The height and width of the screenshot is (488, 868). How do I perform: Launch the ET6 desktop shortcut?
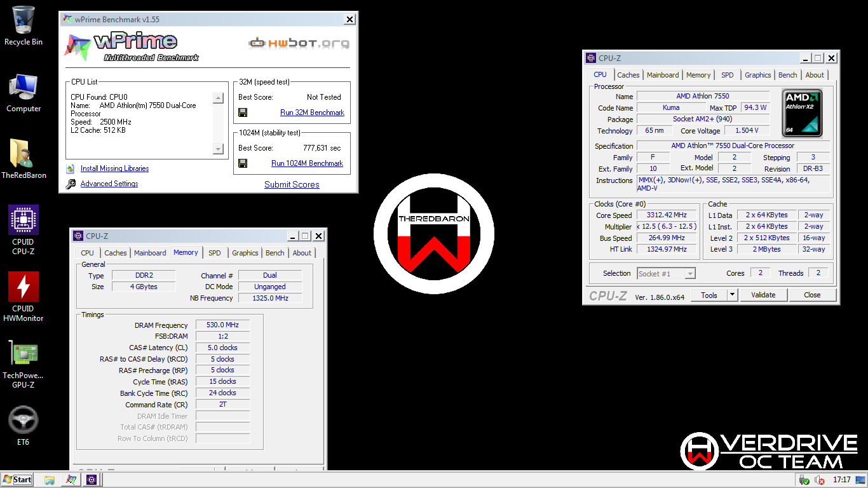[x=24, y=426]
